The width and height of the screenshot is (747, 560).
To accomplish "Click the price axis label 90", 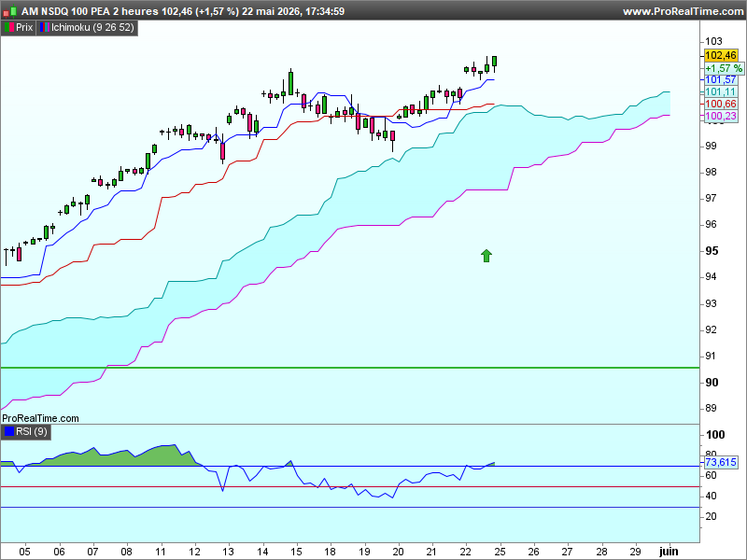I will (x=712, y=383).
